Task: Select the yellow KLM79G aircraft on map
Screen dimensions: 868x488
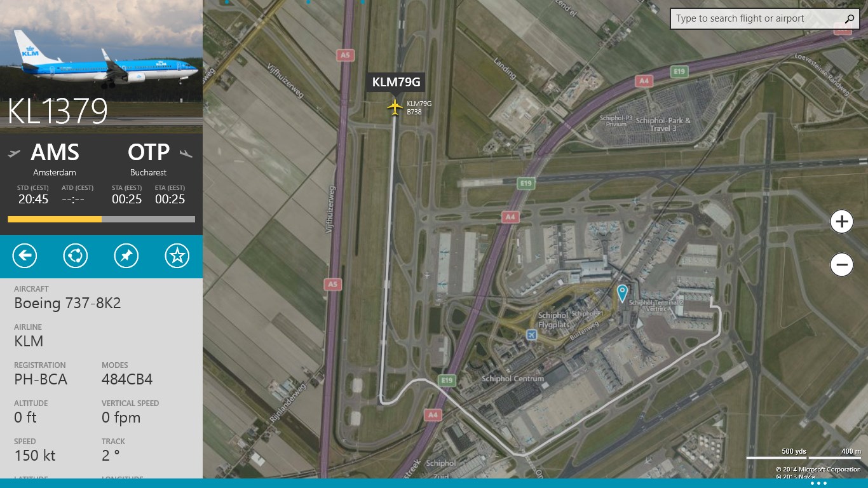Action: tap(395, 107)
